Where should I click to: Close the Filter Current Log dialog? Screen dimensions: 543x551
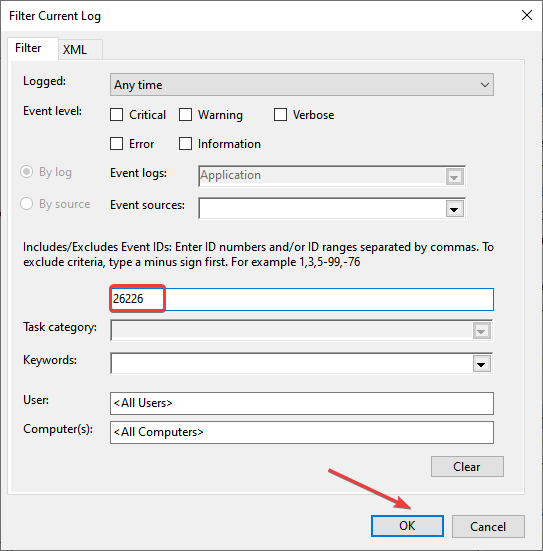527,15
